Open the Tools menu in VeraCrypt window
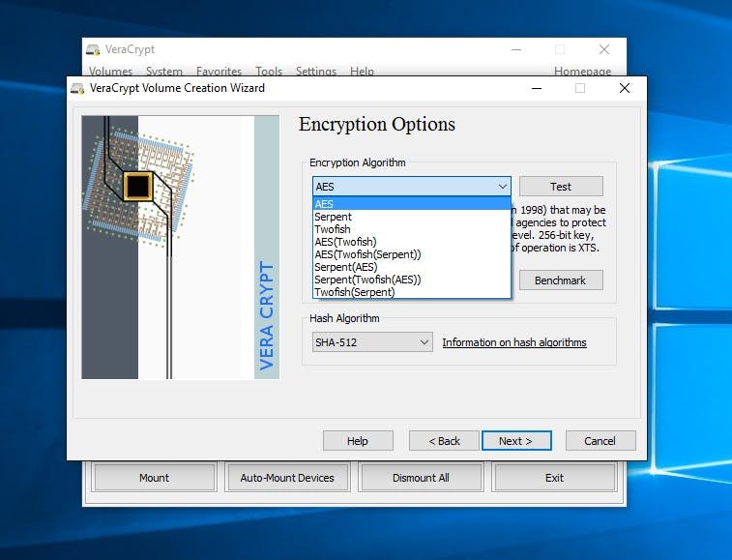 tap(269, 71)
